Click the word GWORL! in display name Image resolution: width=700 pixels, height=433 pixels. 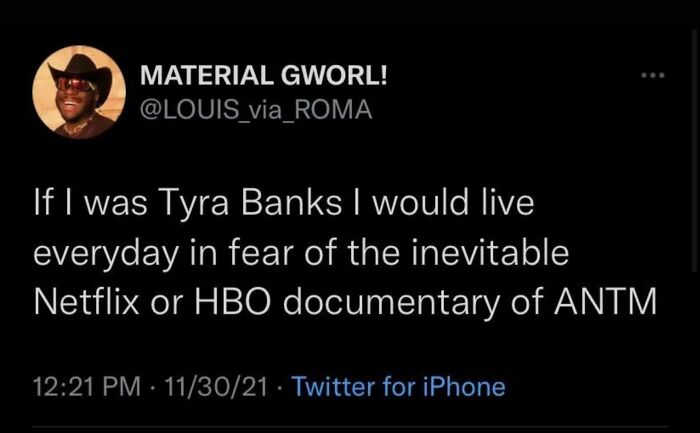pyautogui.click(x=334, y=75)
